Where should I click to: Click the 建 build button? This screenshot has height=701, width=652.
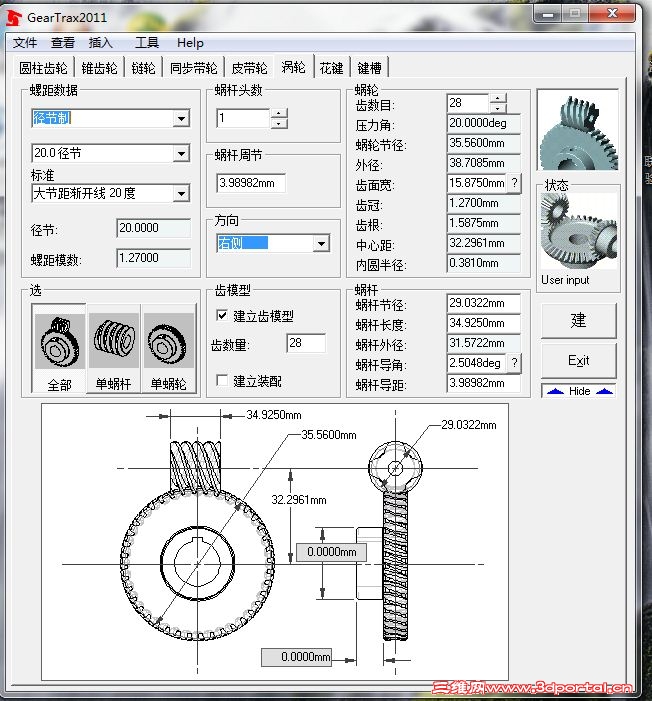point(578,321)
